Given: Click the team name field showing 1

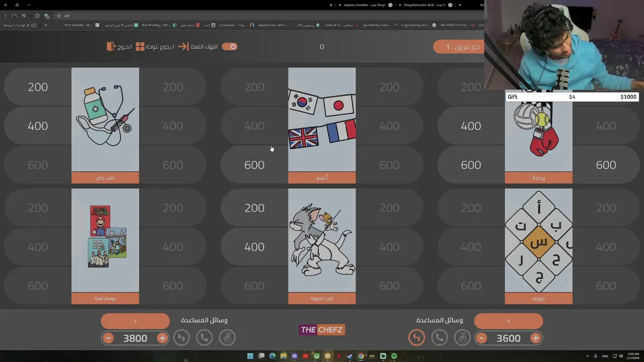Looking at the screenshot, I should 509,321.
